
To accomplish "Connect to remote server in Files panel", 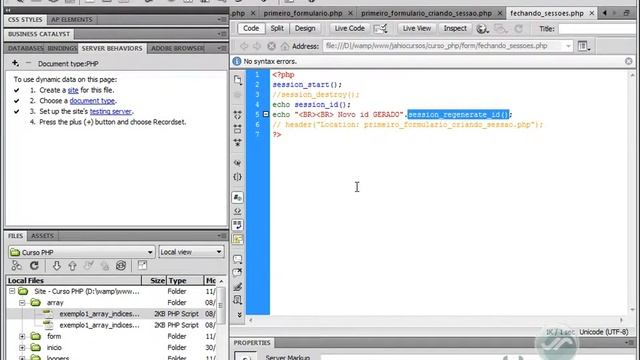I will (16, 266).
